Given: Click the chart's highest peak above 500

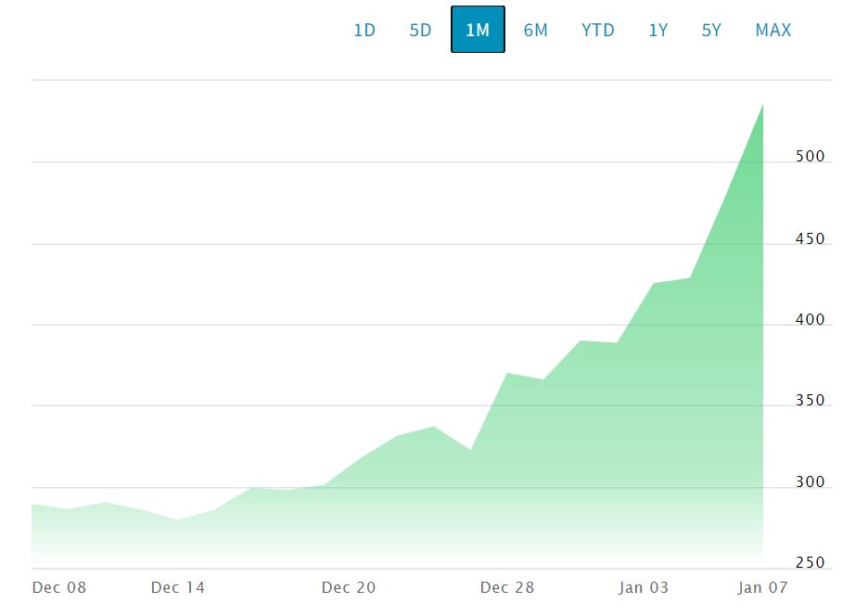Looking at the screenshot, I should tap(762, 106).
